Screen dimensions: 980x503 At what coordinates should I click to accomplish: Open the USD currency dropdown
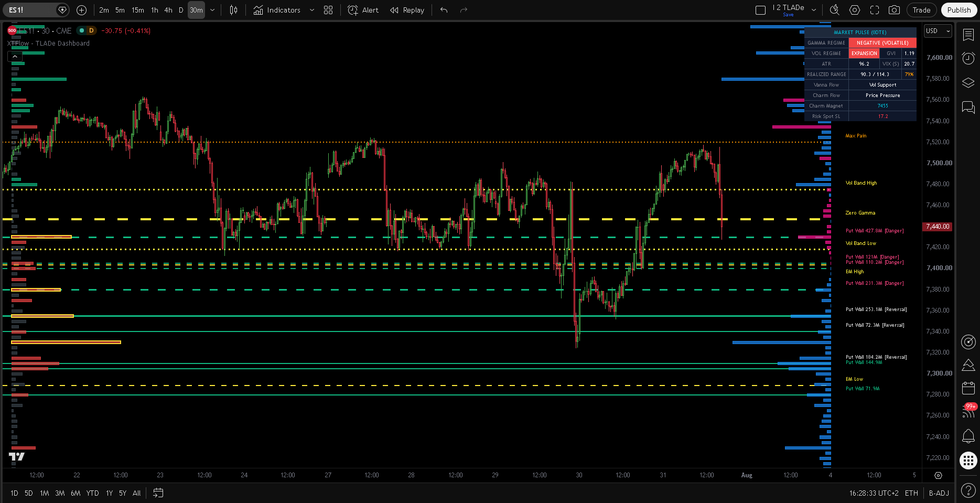point(938,31)
